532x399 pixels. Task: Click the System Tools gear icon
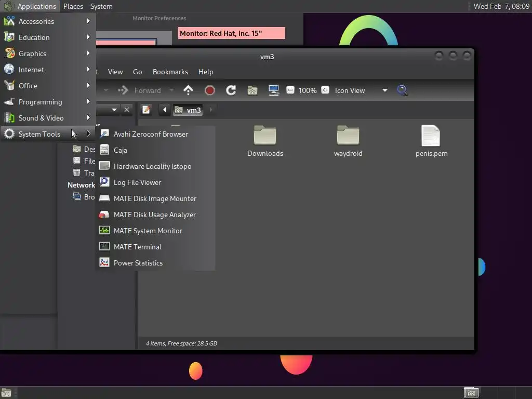(x=9, y=134)
